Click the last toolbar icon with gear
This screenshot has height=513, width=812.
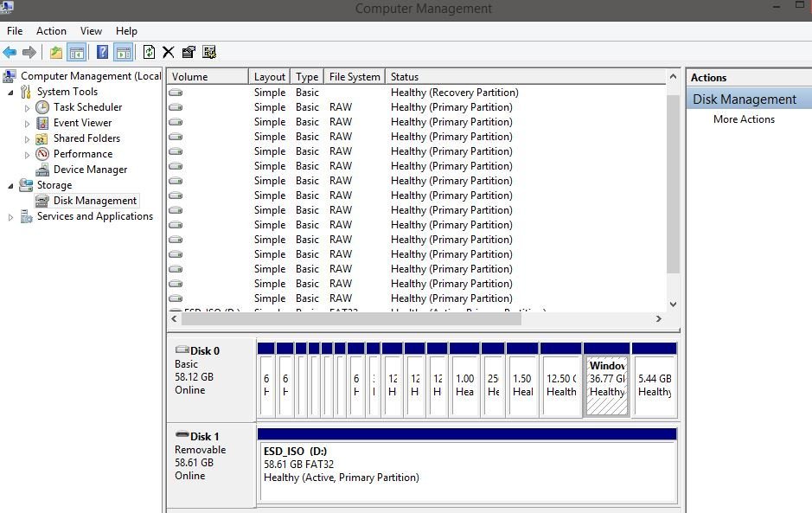coord(209,52)
